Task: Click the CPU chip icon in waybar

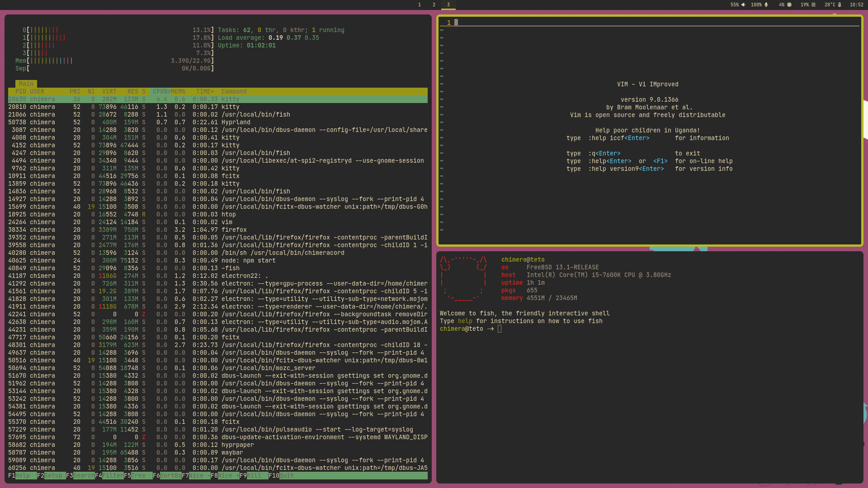Action: click(x=789, y=5)
